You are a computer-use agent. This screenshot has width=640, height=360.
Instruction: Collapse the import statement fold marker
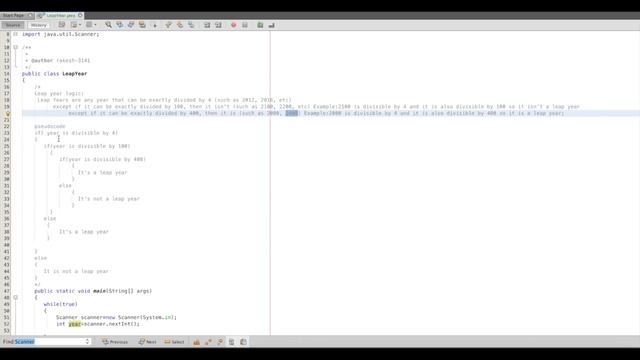tap(16, 34)
